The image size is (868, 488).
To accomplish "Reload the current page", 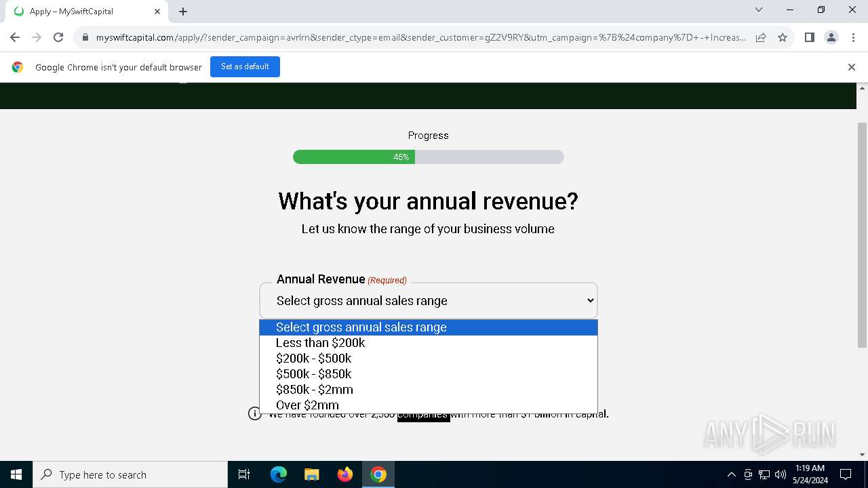I will pos(58,37).
